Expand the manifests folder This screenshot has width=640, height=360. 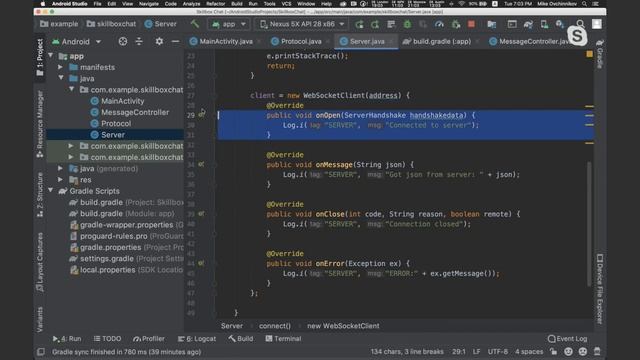tap(60, 67)
